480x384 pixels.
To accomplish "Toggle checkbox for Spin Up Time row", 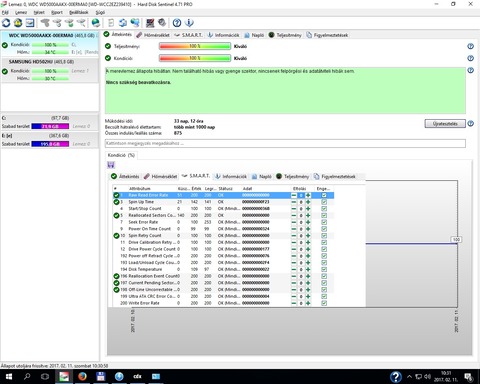I will point(324,202).
